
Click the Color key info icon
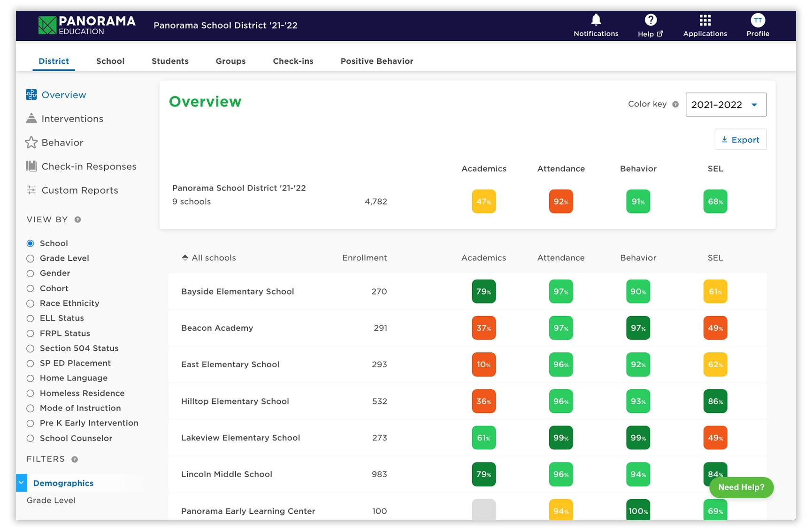coord(675,104)
